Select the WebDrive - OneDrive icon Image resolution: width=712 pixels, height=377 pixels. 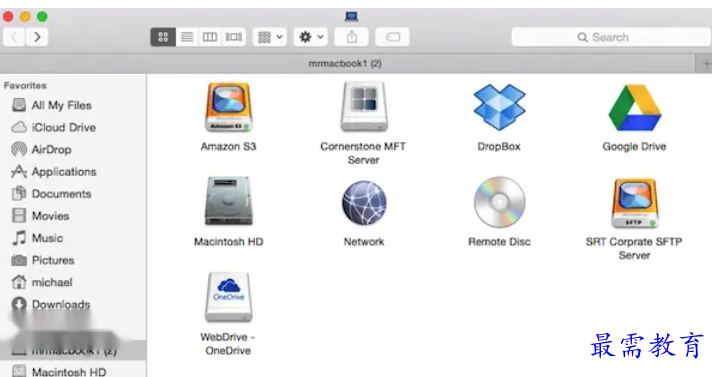(x=228, y=297)
